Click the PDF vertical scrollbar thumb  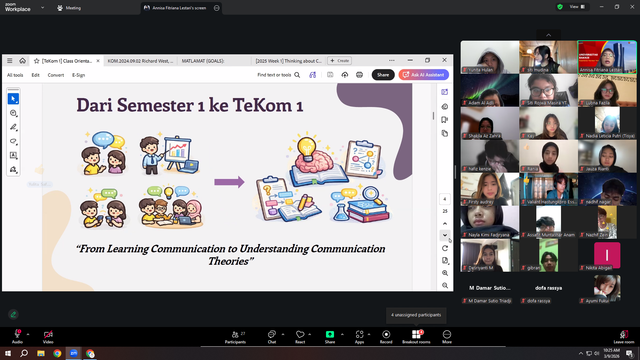[x=433, y=116]
